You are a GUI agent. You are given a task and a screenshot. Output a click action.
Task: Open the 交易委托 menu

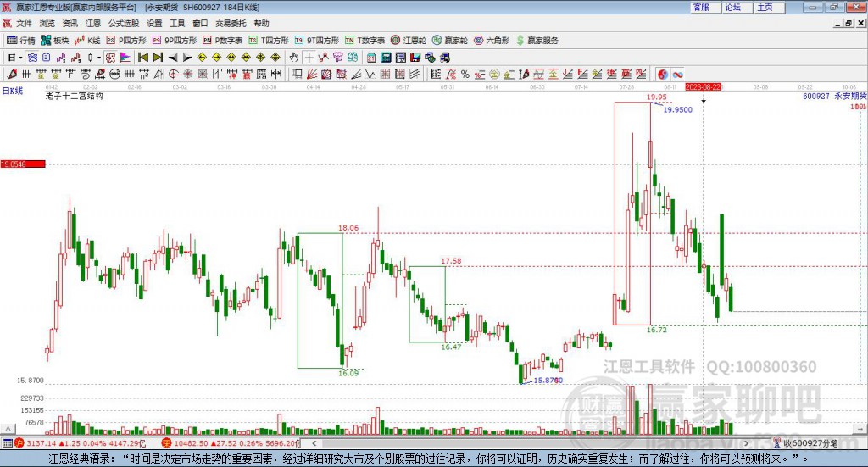[x=231, y=23]
